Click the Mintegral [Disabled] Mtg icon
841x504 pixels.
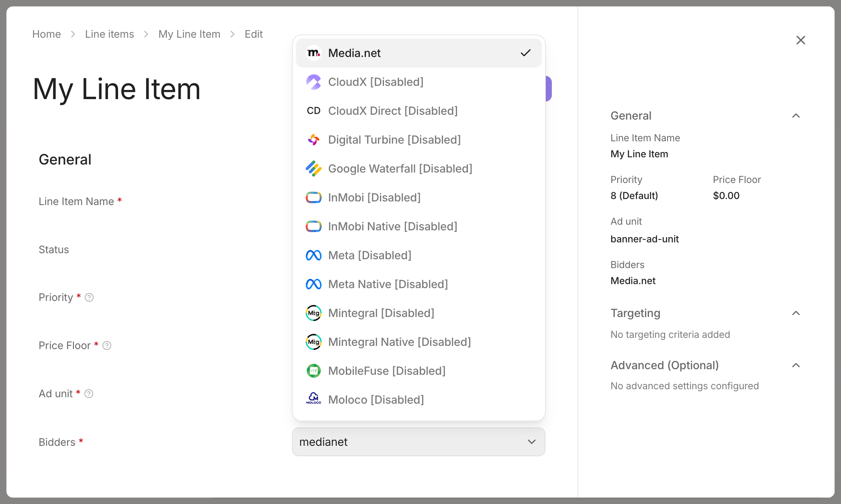(314, 313)
